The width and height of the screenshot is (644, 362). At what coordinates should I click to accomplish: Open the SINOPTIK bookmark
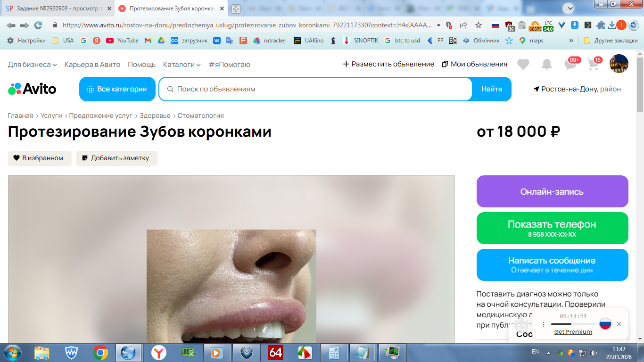click(x=361, y=41)
